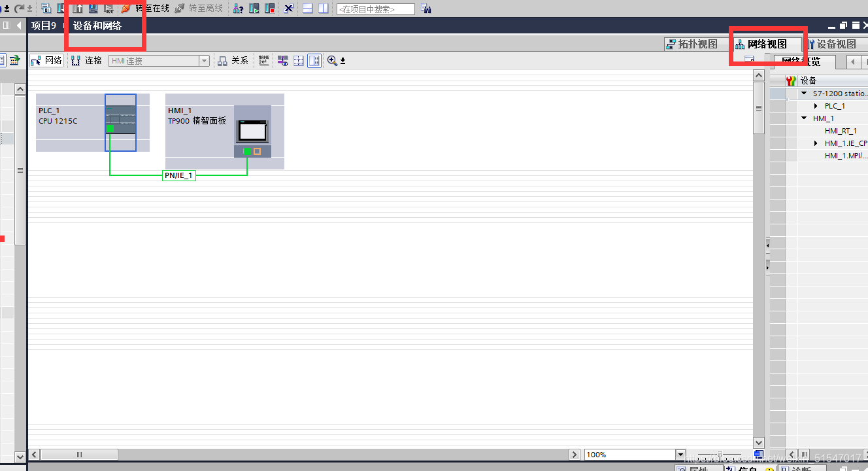Viewport: 868px width, 471px height.
Task: Click the start simulation icon
Action: click(93, 9)
